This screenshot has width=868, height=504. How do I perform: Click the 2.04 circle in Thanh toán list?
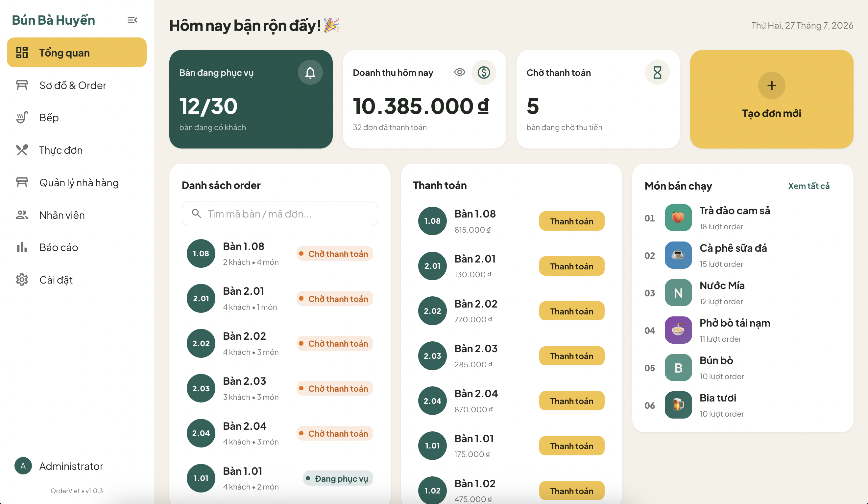click(432, 401)
